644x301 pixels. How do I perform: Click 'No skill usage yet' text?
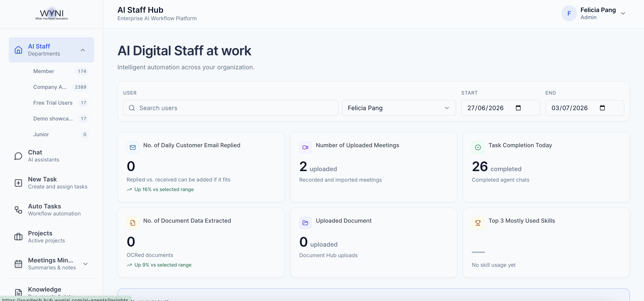coord(494,265)
